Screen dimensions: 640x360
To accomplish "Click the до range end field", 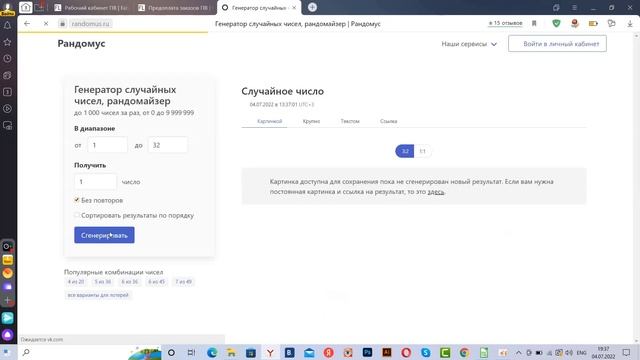I will (x=168, y=145).
